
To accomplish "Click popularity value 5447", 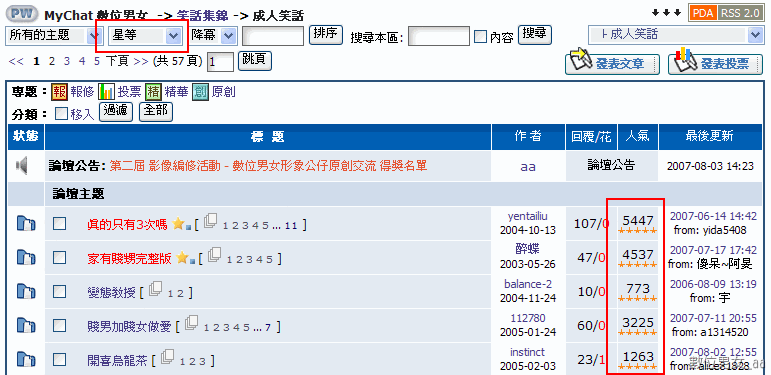I will [638, 221].
